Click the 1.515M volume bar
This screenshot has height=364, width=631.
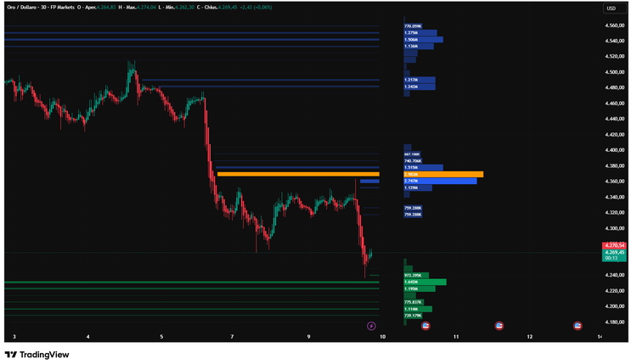423,168
